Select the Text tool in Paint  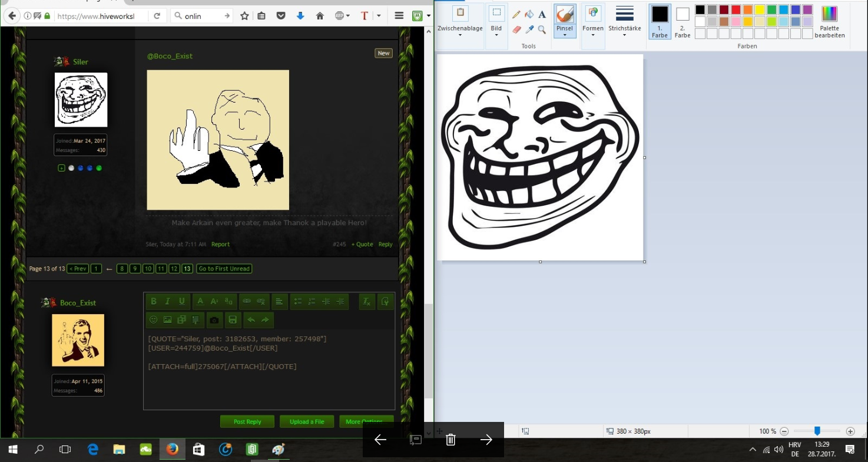pos(542,15)
